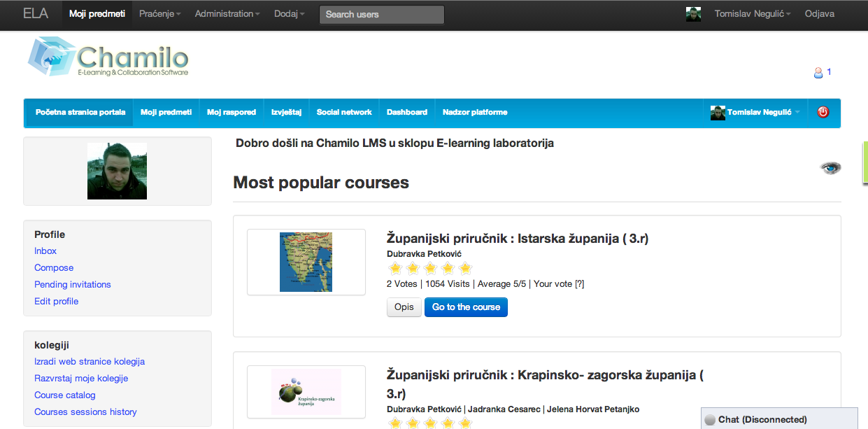
Task: Click the chat status circle icon
Action: 710,420
